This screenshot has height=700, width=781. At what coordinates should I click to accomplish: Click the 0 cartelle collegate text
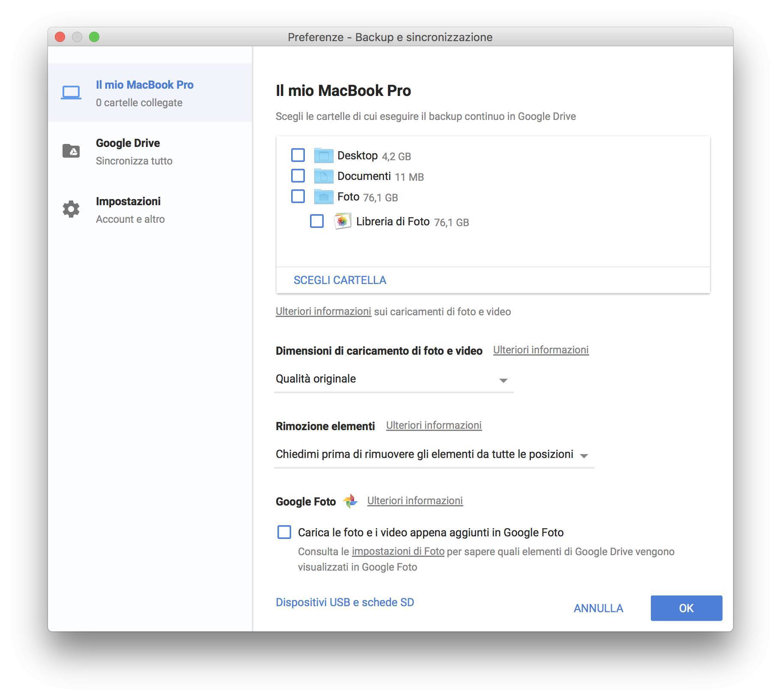[139, 103]
